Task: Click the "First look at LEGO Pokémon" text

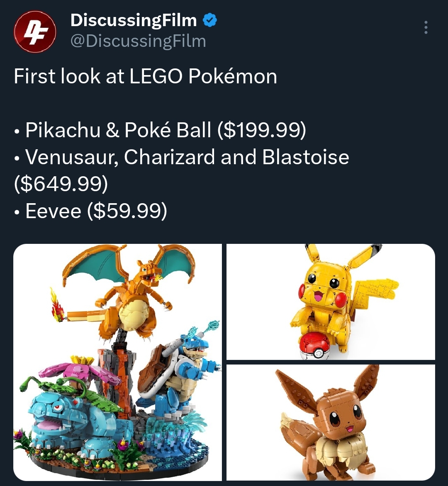Action: [x=146, y=76]
